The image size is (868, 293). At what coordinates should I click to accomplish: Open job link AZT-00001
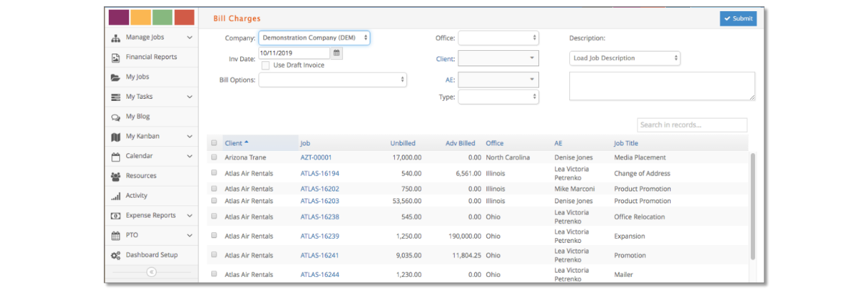coord(316,157)
